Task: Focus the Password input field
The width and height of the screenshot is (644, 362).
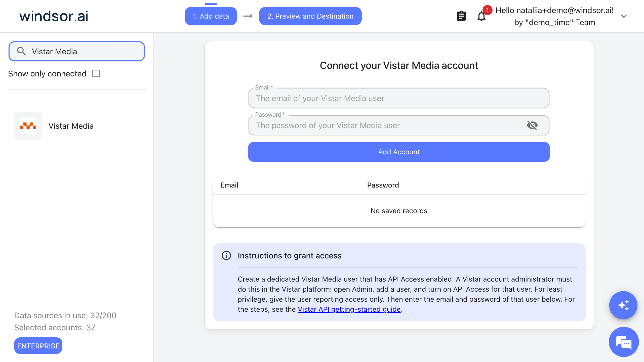Action: point(399,125)
